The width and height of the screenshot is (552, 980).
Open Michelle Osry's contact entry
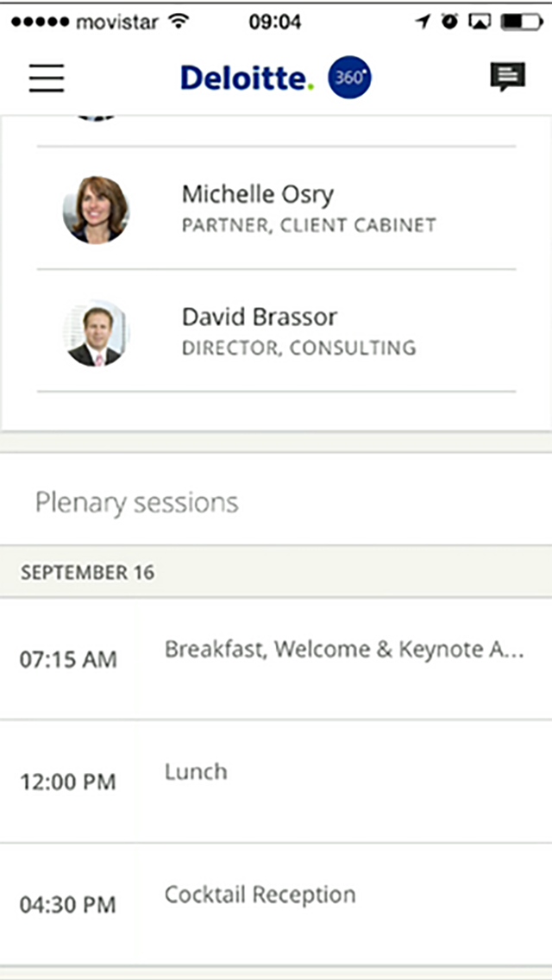(x=276, y=208)
